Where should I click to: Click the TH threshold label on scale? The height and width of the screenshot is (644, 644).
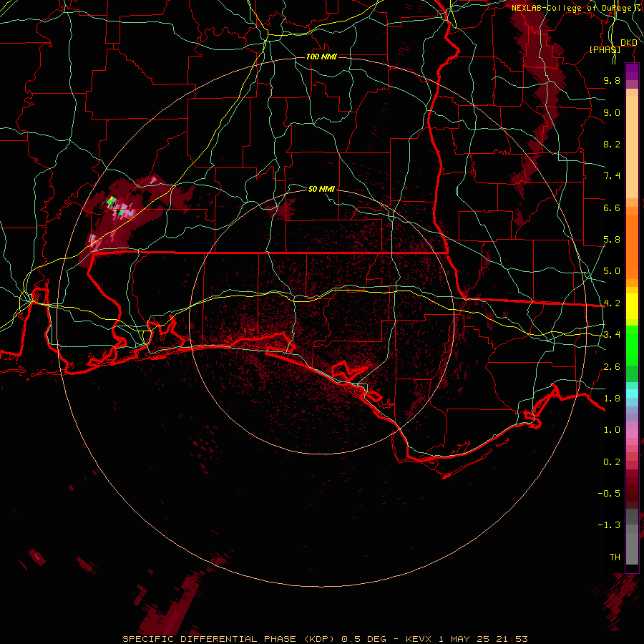pyautogui.click(x=615, y=557)
